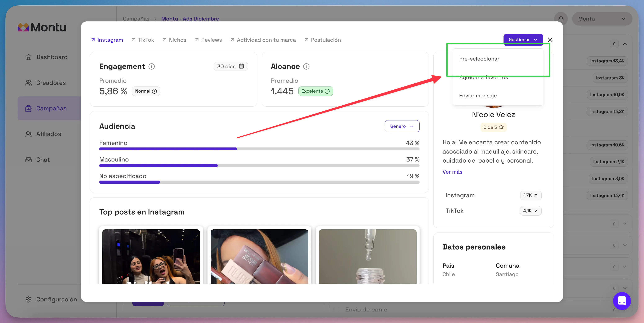
Task: Open the Gestionar dropdown button
Action: click(523, 40)
